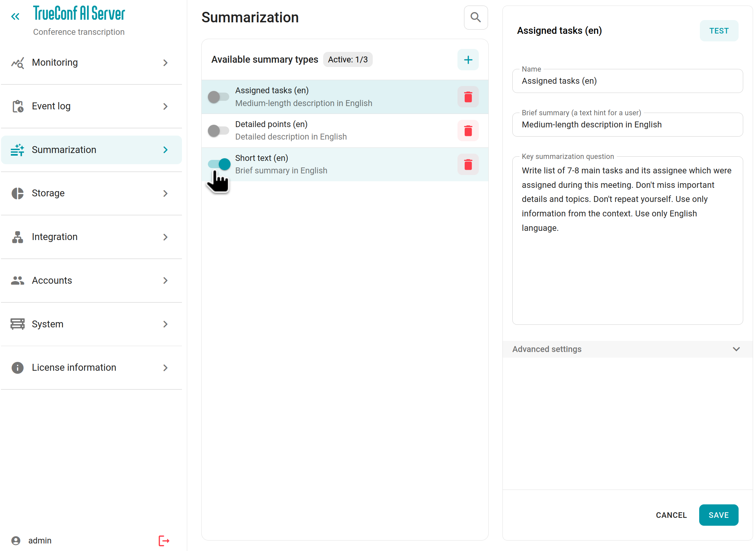The image size is (756, 551).
Task: Collapse the sidebar with double-chevron icon
Action: tap(15, 16)
